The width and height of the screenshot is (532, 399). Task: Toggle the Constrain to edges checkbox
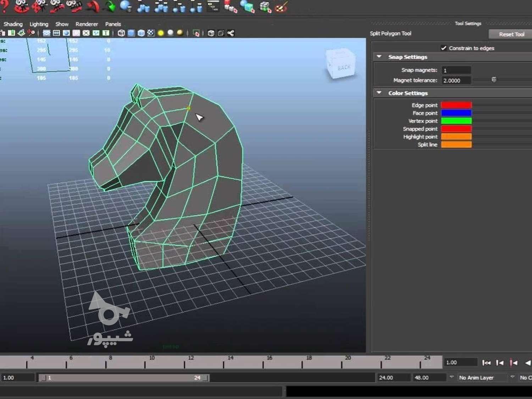tap(443, 48)
